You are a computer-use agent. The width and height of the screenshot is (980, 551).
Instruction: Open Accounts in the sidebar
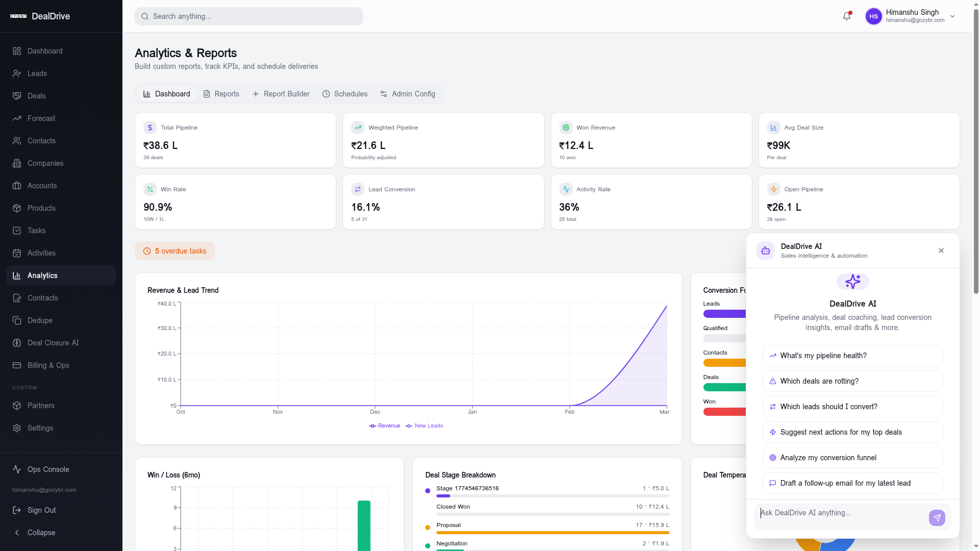click(61, 186)
